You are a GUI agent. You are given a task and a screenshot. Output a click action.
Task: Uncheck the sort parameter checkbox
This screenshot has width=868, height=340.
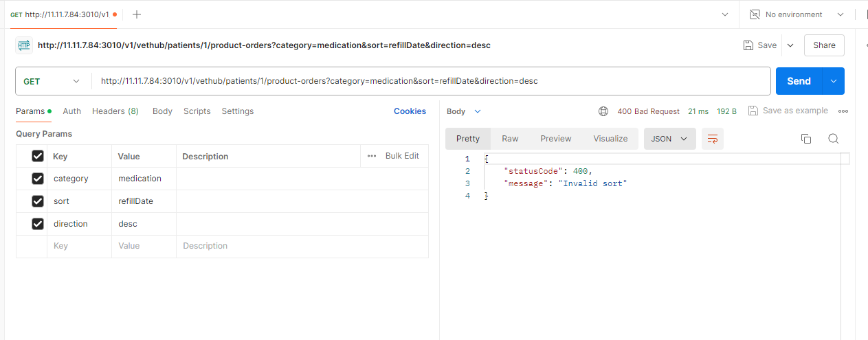click(38, 201)
